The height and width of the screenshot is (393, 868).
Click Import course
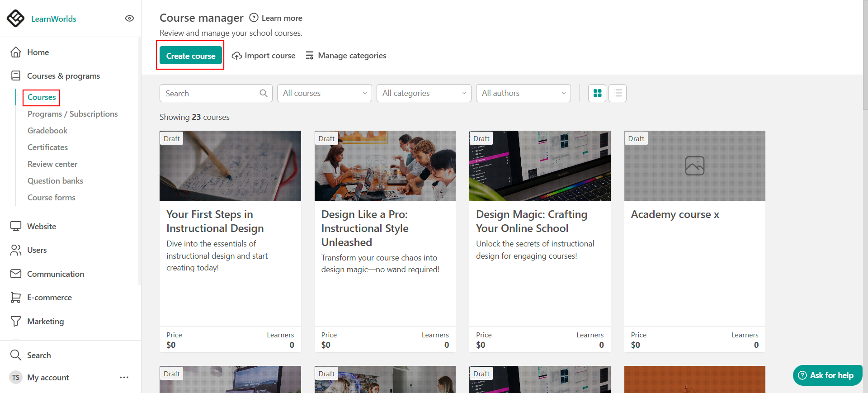point(264,56)
